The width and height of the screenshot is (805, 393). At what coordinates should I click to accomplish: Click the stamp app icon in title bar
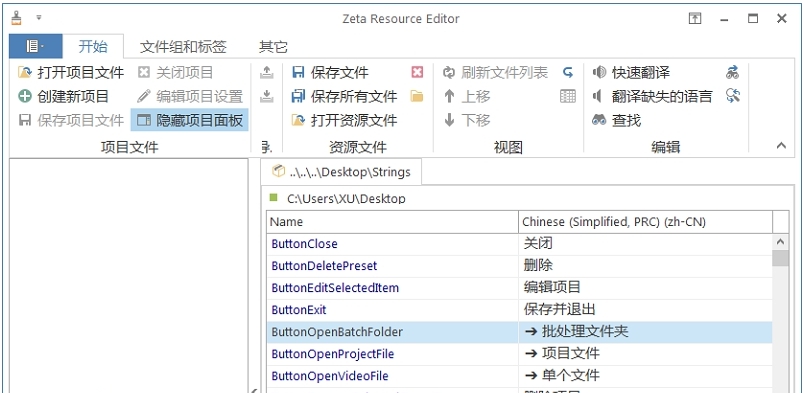[x=17, y=18]
